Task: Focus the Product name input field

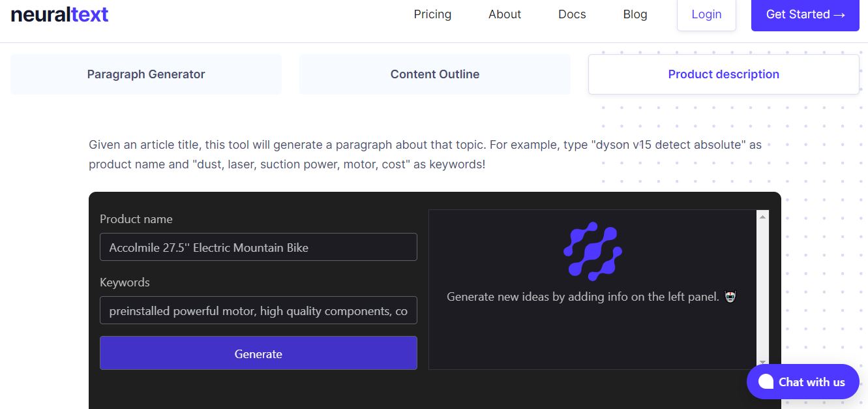Action: [258, 247]
